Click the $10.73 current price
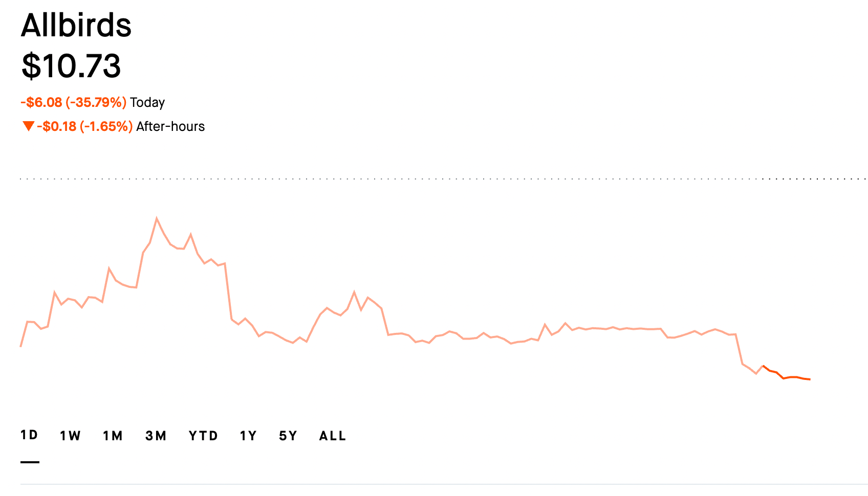Screen dimensions: 868x496 (x=71, y=66)
